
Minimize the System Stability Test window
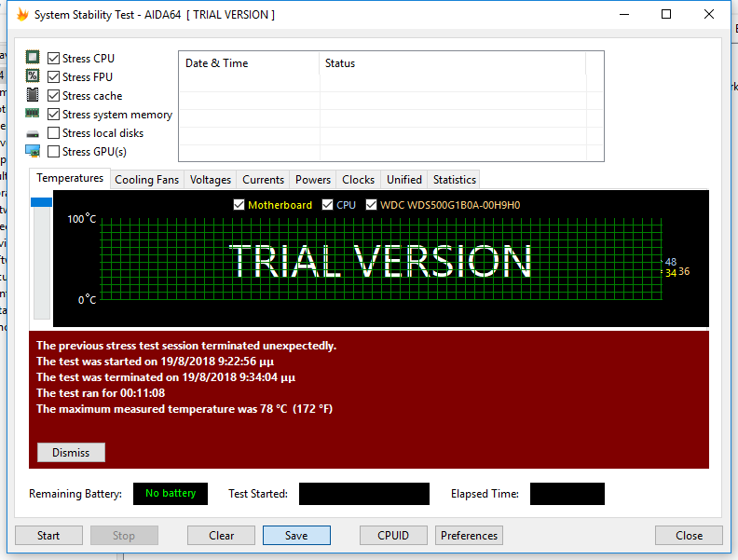(x=624, y=14)
